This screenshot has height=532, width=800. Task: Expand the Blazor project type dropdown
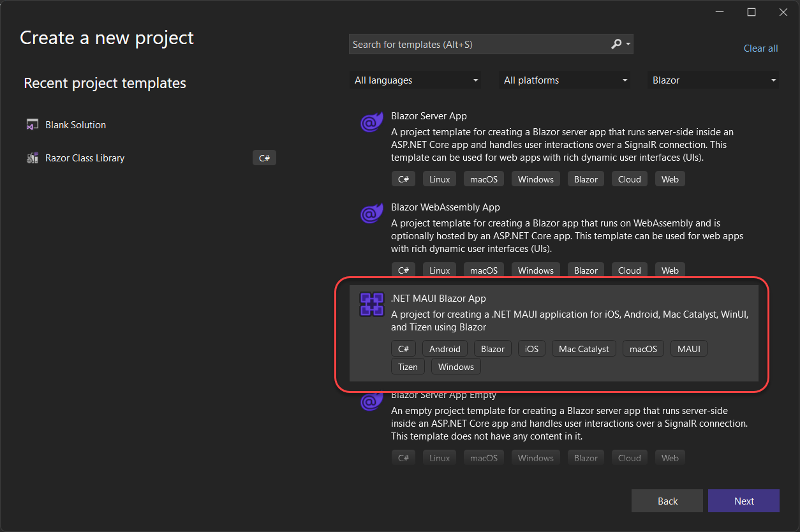pyautogui.click(x=713, y=80)
